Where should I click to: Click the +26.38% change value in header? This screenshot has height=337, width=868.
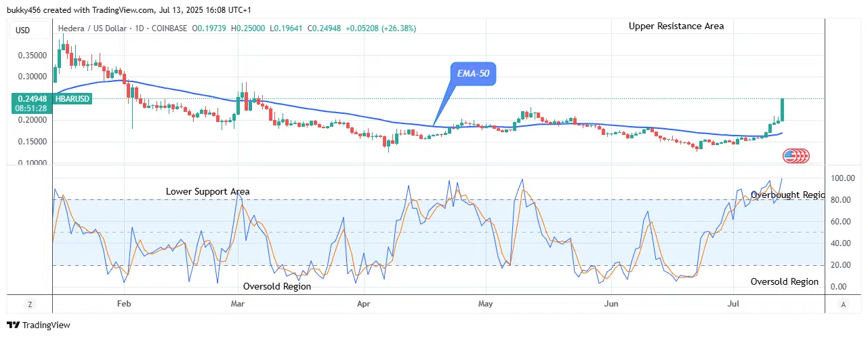click(x=390, y=28)
